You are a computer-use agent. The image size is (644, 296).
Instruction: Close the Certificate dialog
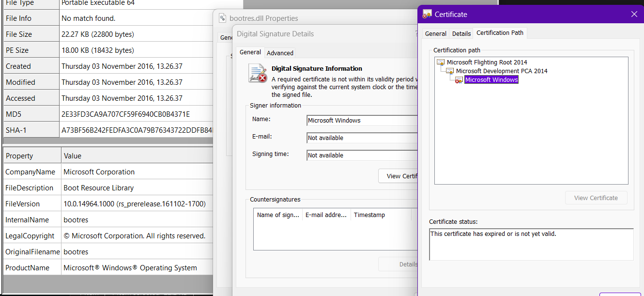tap(634, 14)
